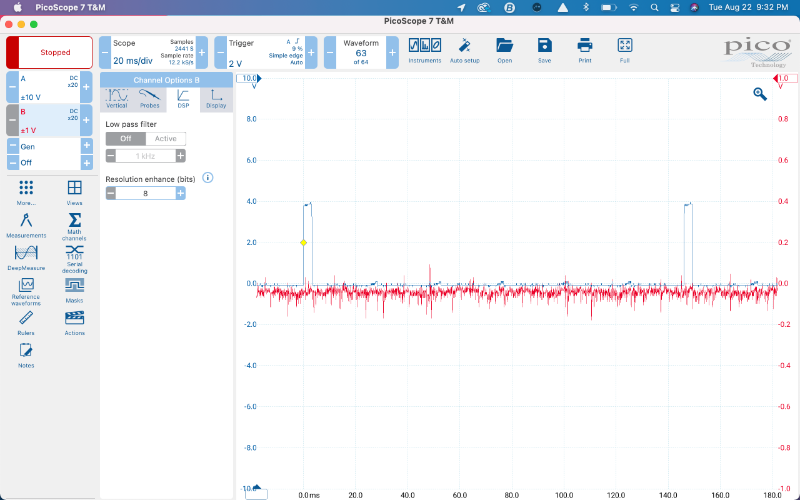Go to the previous waveform
The image size is (800, 500).
coord(329,52)
